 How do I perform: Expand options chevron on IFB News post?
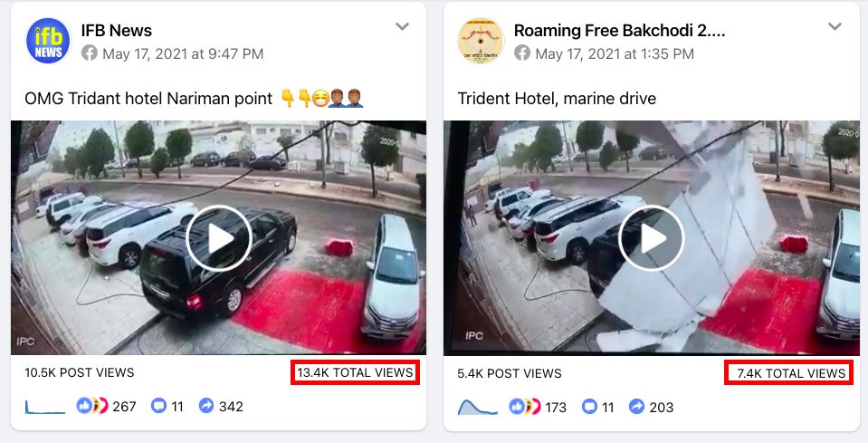point(403,26)
